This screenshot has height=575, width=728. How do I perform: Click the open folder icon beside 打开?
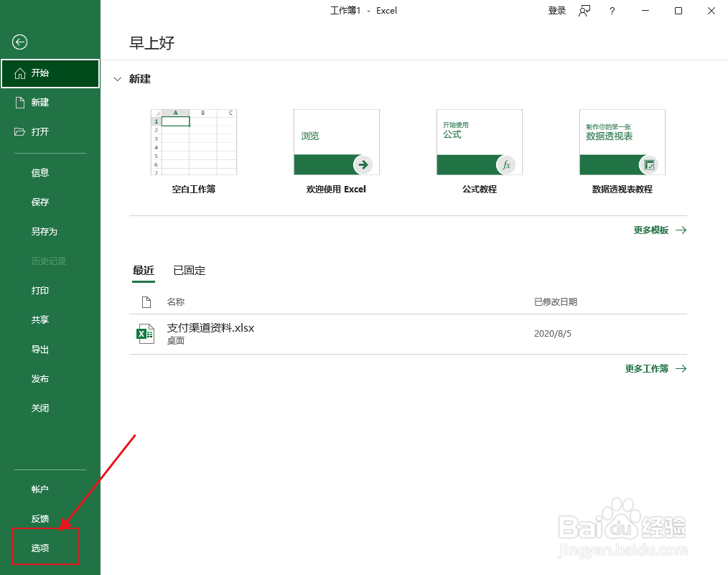coord(19,132)
